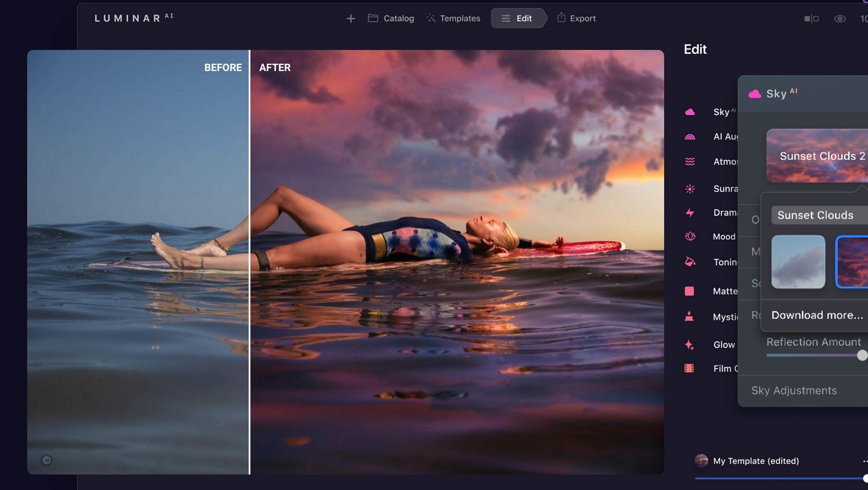Open the Film Grain tool

pos(690,368)
